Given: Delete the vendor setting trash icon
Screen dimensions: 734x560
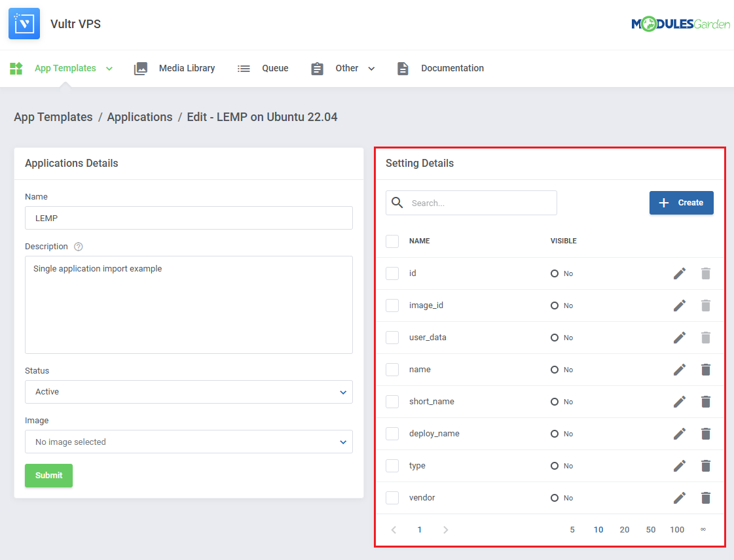Looking at the screenshot, I should [x=706, y=498].
